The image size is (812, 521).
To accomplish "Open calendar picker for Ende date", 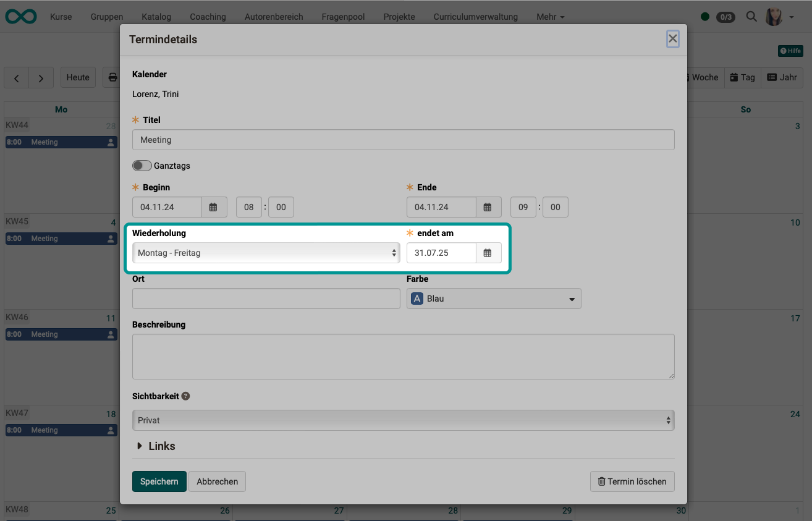I will [x=488, y=207].
